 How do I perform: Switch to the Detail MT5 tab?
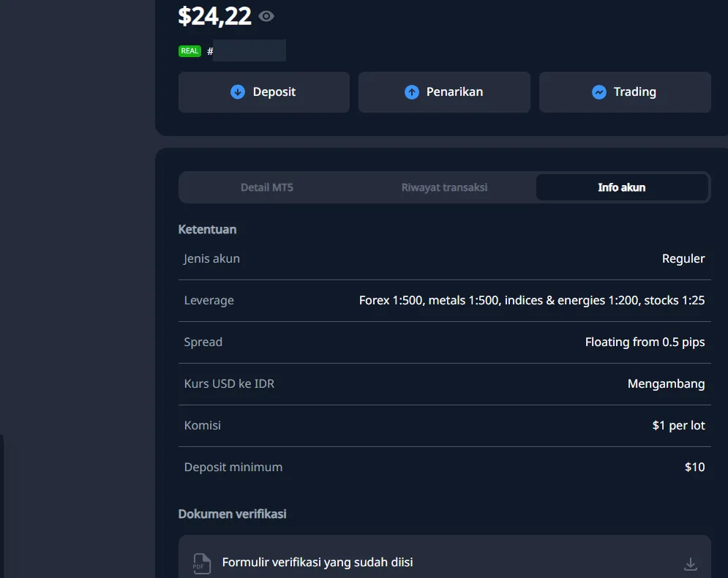coord(267,187)
